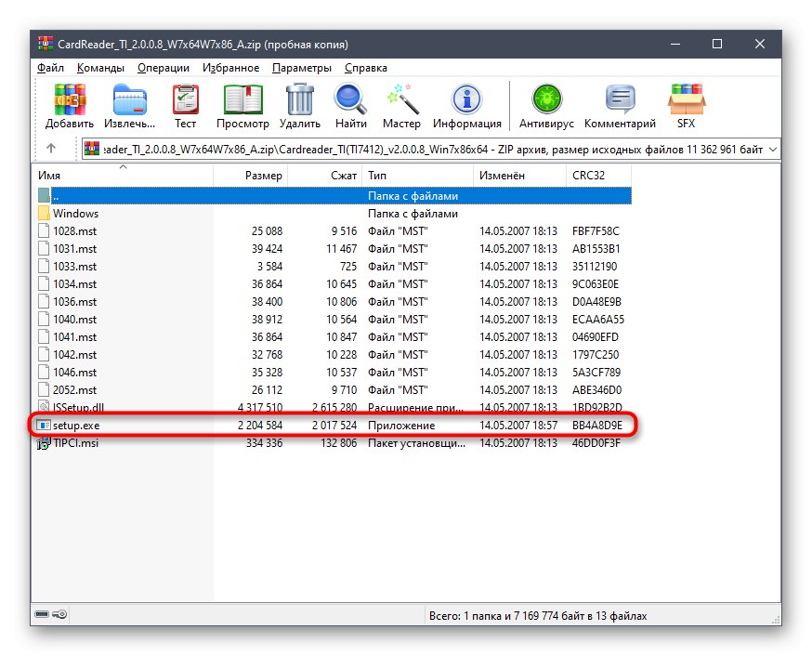Open the Комментарий tool icon
Screen dimensions: 812x656
pos(620,98)
